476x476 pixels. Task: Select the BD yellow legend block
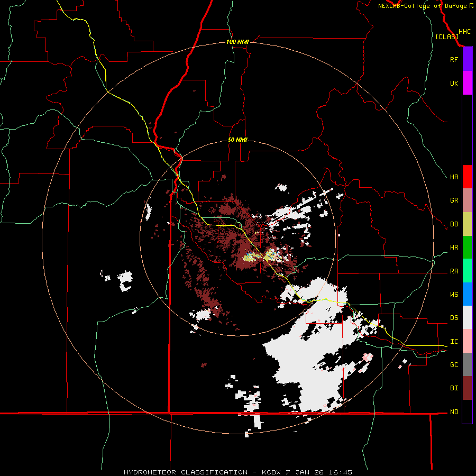click(467, 224)
